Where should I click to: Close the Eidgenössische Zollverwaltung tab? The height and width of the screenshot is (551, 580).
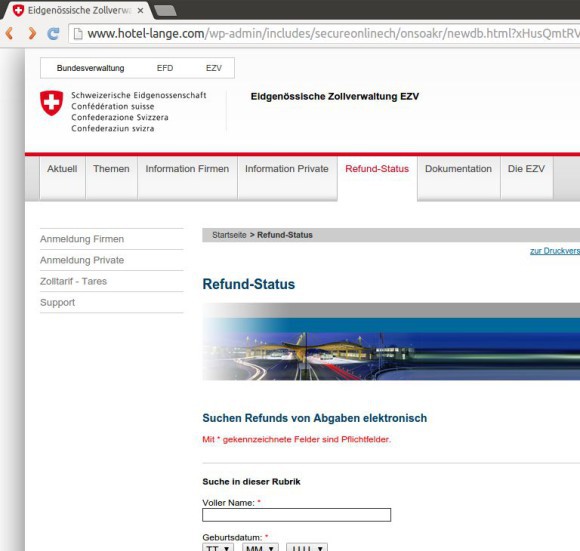coord(140,11)
